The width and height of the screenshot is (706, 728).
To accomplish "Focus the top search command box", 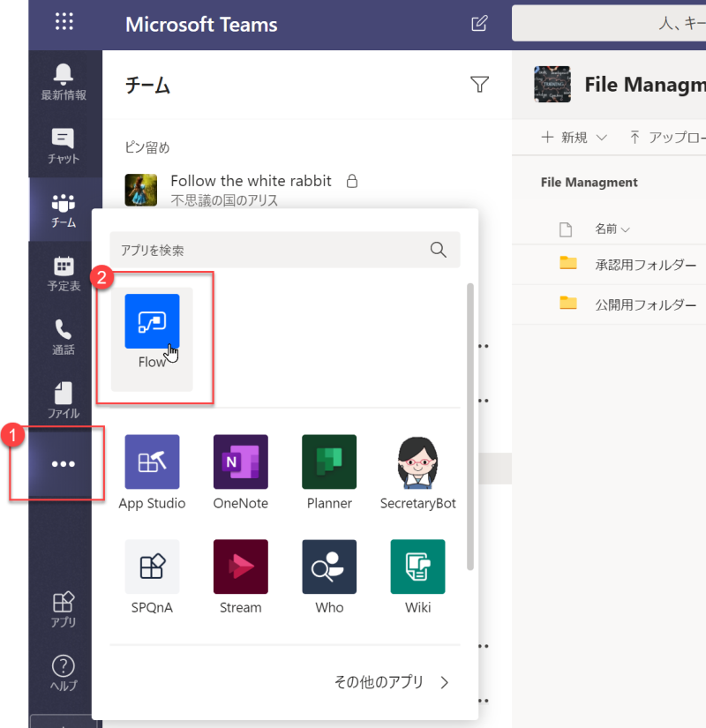I will tap(609, 23).
